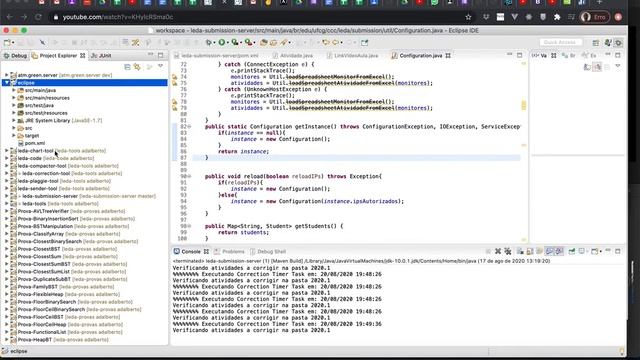Bookmark page with the star icon
Screen dimensions: 640x360
pyautogui.click(x=468, y=17)
